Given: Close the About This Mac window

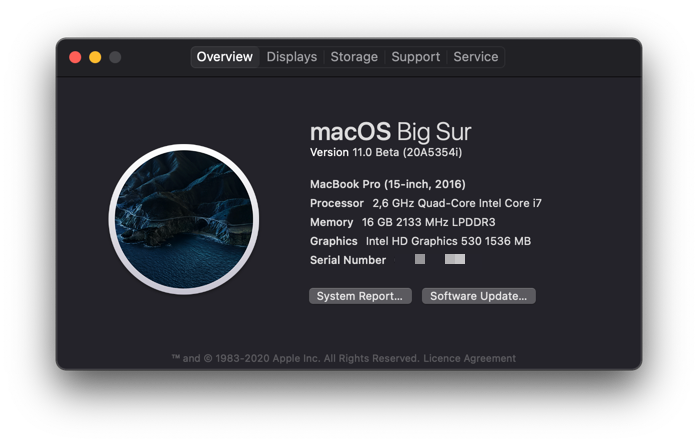Looking at the screenshot, I should tap(75, 57).
